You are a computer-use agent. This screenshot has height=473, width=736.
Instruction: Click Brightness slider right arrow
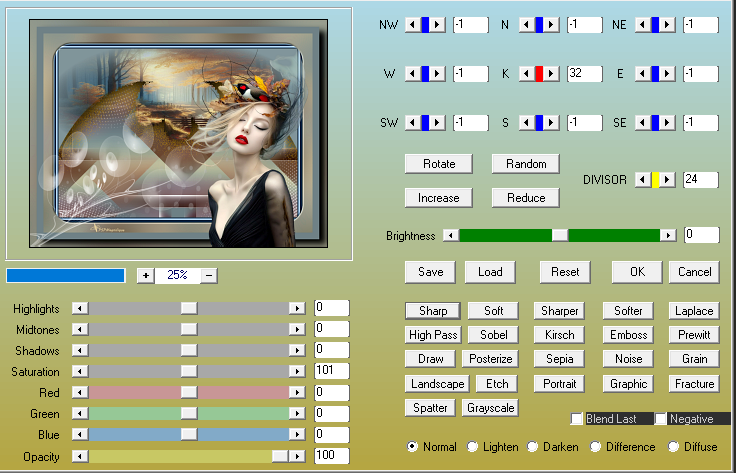668,235
